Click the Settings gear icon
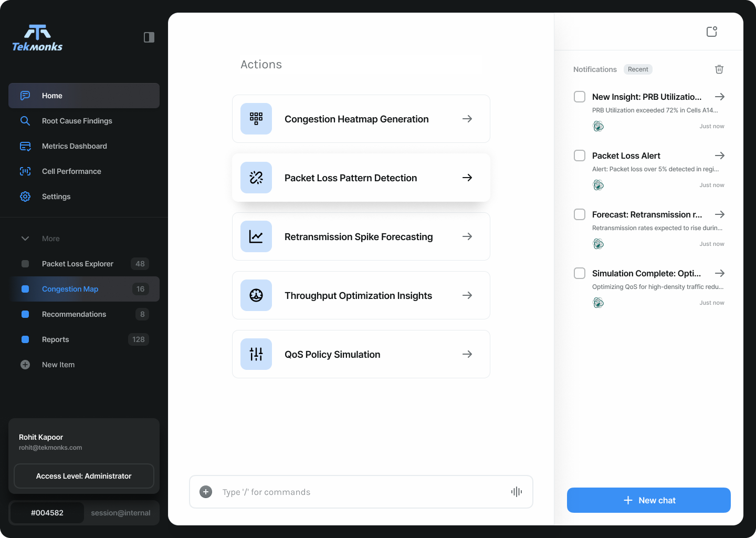The width and height of the screenshot is (756, 538). (x=25, y=196)
